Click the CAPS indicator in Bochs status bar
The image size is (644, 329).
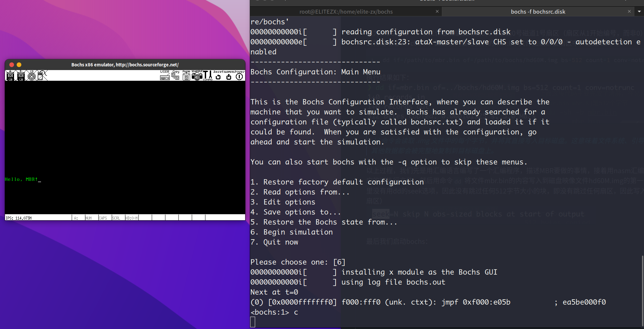[103, 218]
